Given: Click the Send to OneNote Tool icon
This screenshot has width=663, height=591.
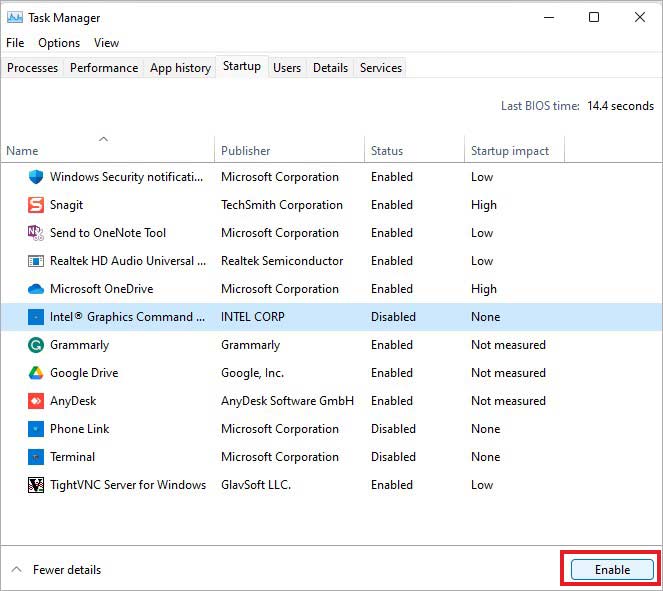Looking at the screenshot, I should (36, 233).
